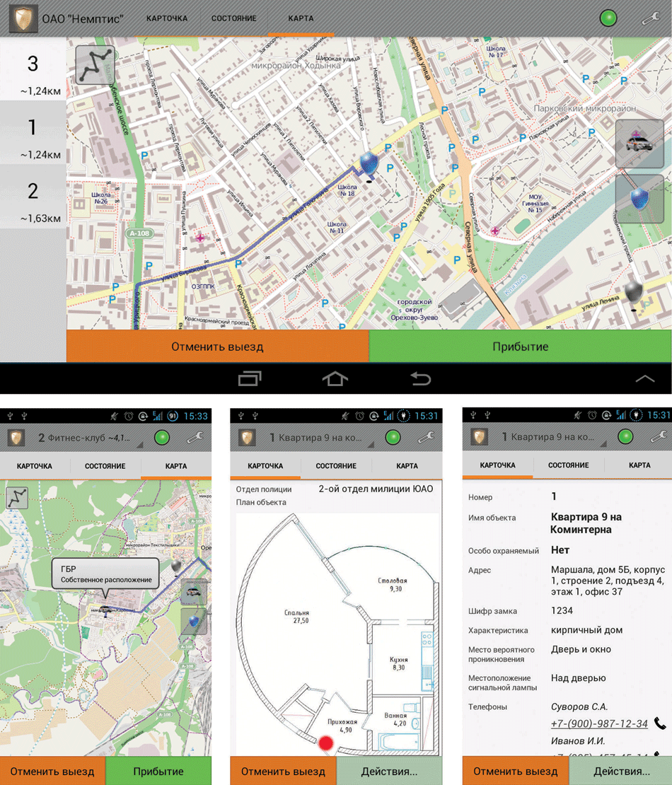Open the КАРТОЧКА tab on the tablet
The height and width of the screenshot is (785, 672).
(x=167, y=18)
